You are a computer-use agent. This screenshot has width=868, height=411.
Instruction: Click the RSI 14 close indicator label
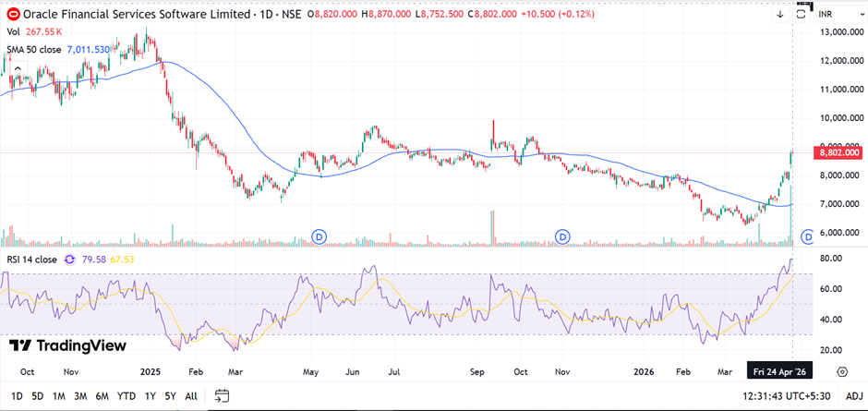33,260
